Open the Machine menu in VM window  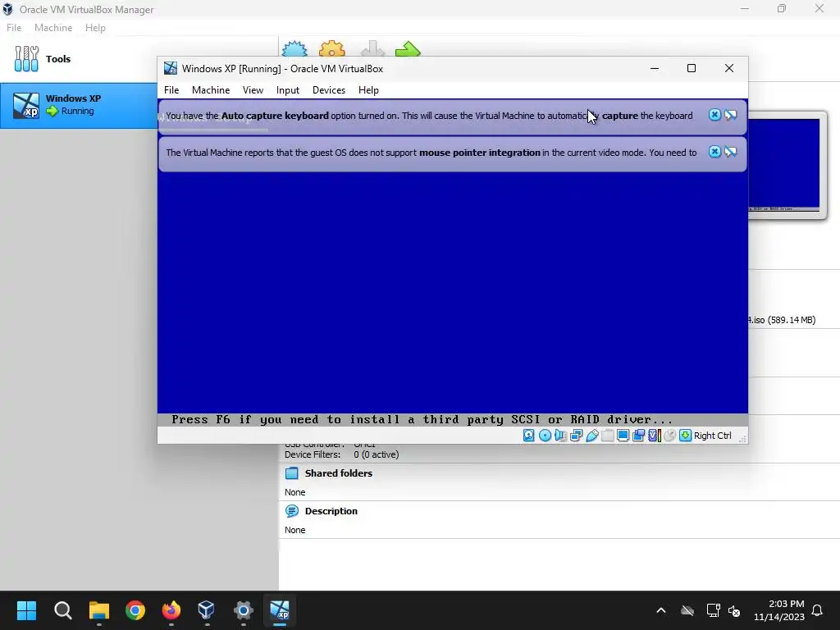point(211,90)
